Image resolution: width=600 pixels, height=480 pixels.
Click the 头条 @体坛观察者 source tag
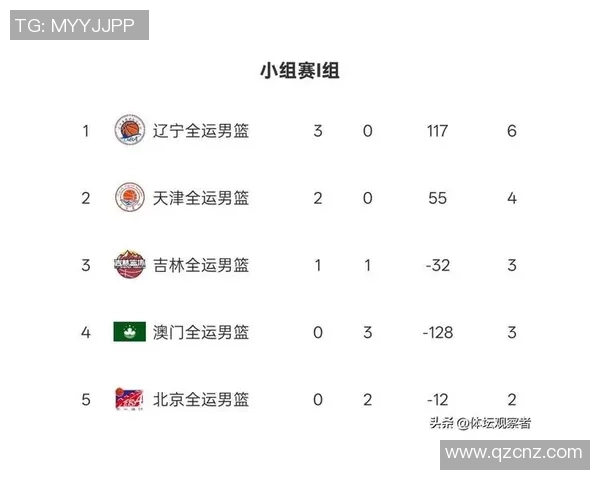[480, 423]
